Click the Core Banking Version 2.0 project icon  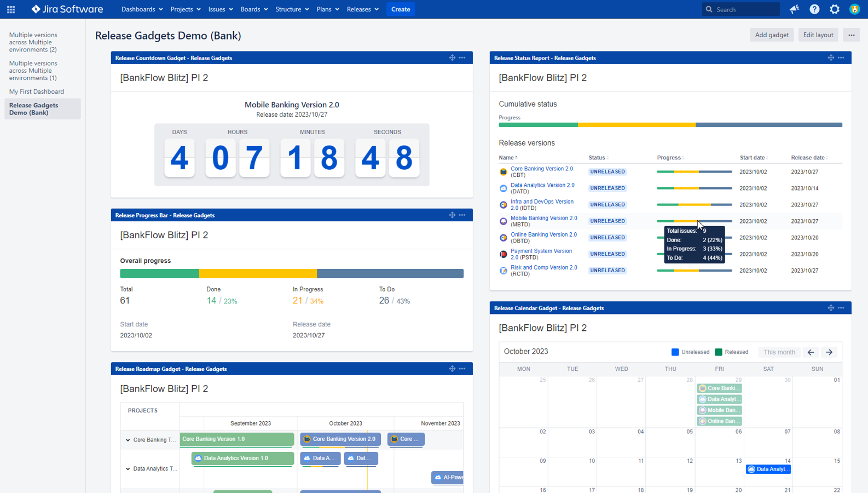point(504,172)
